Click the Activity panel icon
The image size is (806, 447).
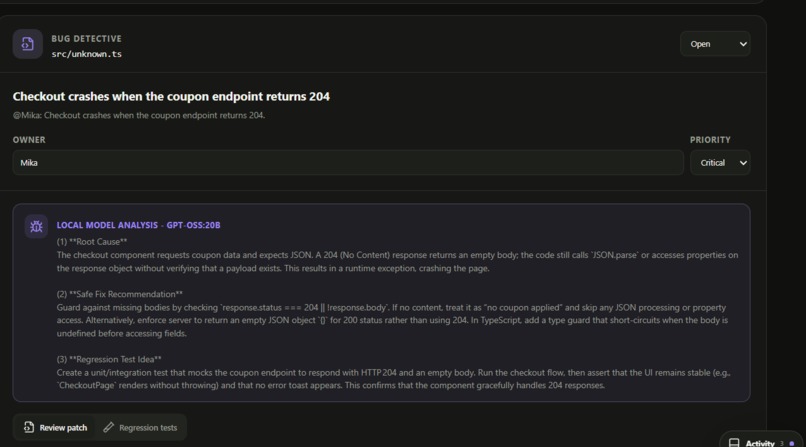coord(734,443)
